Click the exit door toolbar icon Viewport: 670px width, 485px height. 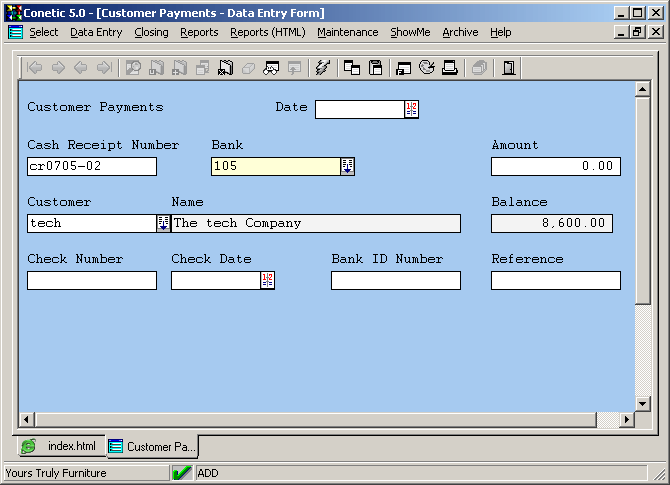point(509,68)
